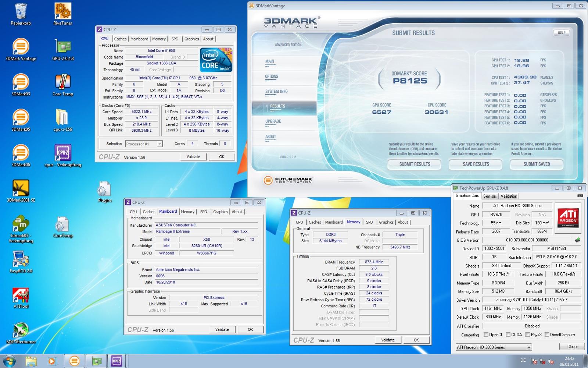Click SUBMIT RESULTS button in 3DMark Vantage

415,164
